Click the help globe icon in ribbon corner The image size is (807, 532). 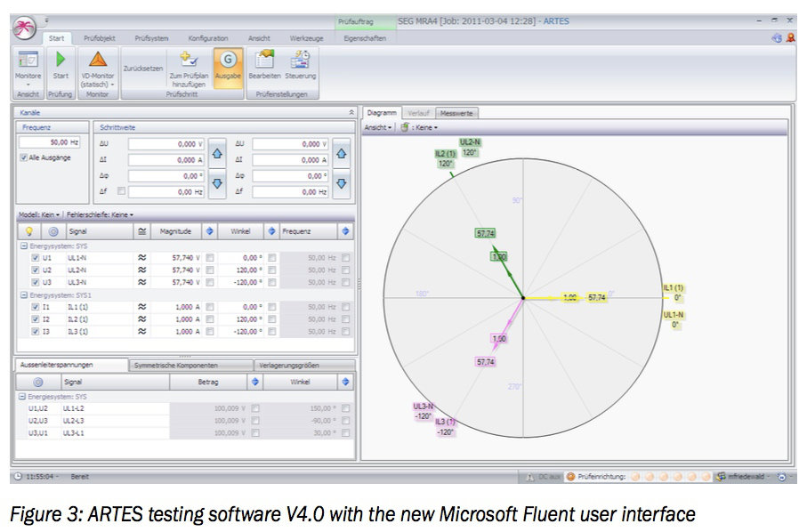777,38
